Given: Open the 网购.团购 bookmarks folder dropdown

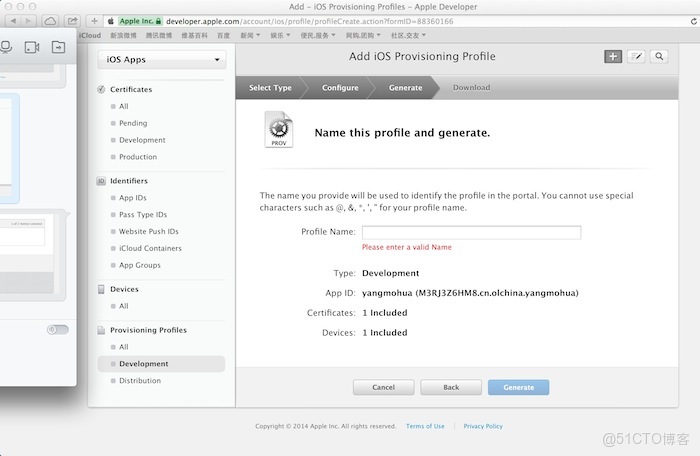Looking at the screenshot, I should coord(363,35).
